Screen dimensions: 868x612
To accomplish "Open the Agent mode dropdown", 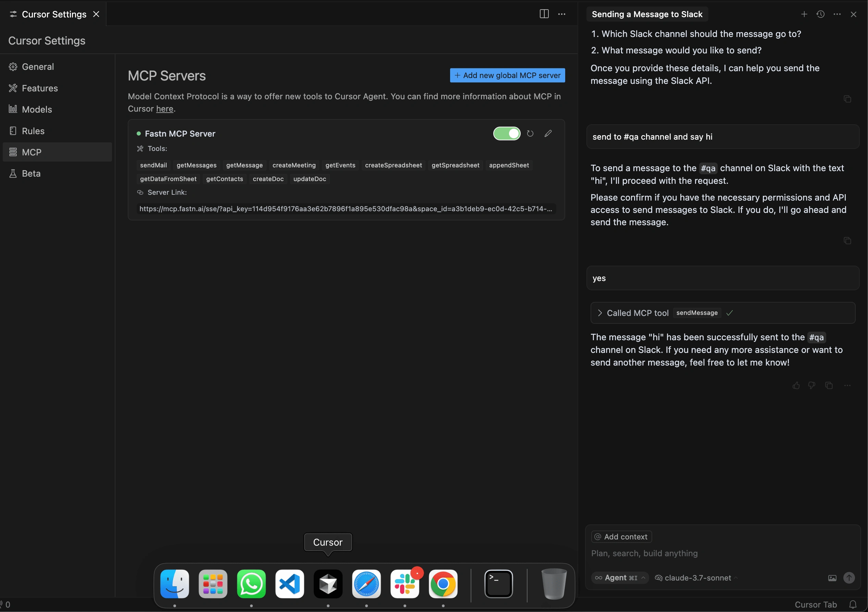I will pyautogui.click(x=620, y=578).
